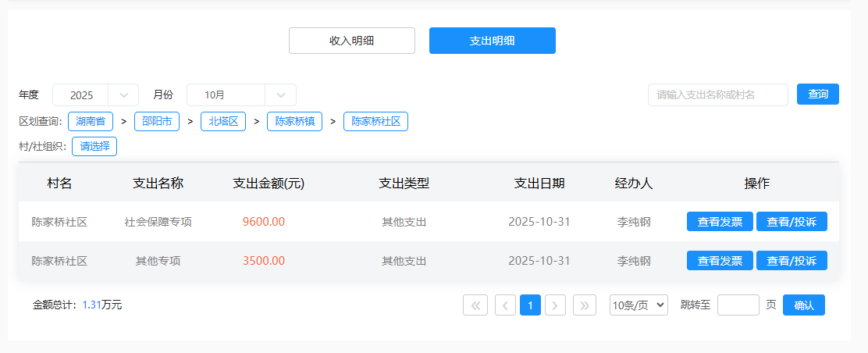This screenshot has height=353, width=868.
Task: View invoice for 其他专项 row
Action: [720, 261]
